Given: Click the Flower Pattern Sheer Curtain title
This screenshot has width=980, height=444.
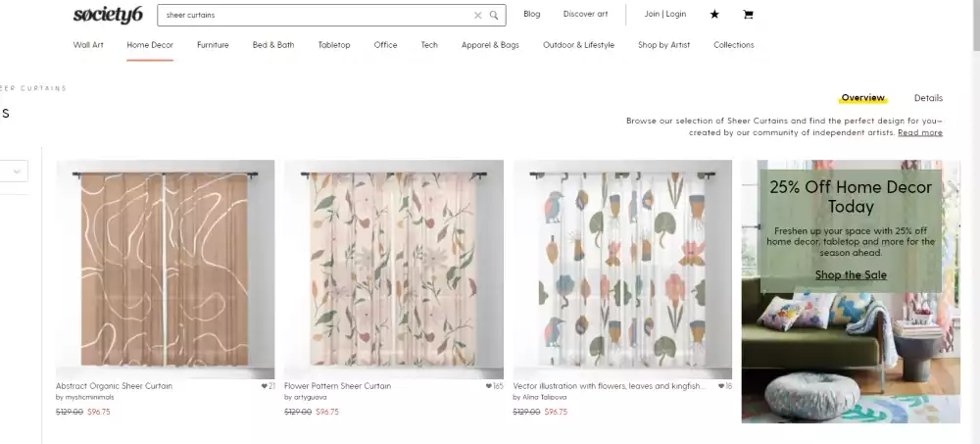Looking at the screenshot, I should 337,386.
